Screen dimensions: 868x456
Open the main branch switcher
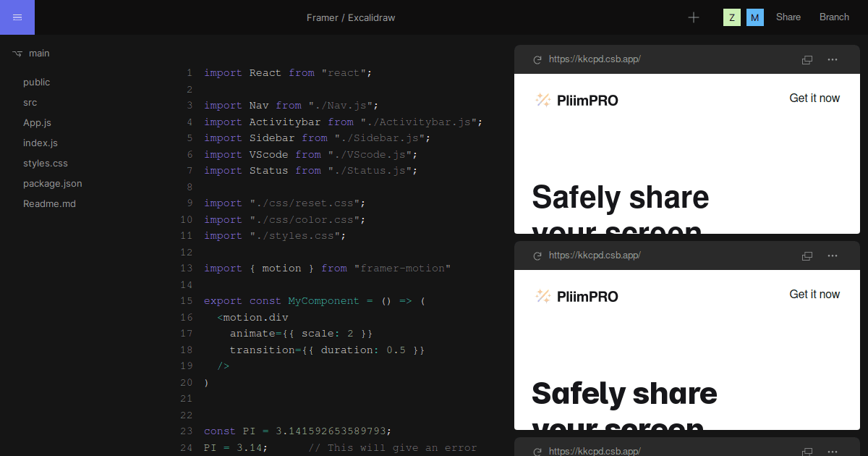30,53
